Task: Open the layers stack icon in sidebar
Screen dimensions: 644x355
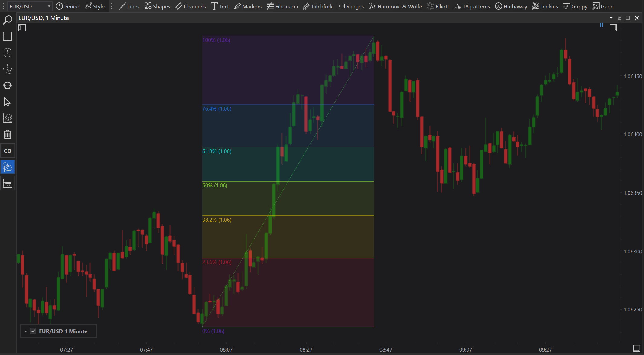Action: coord(7,118)
